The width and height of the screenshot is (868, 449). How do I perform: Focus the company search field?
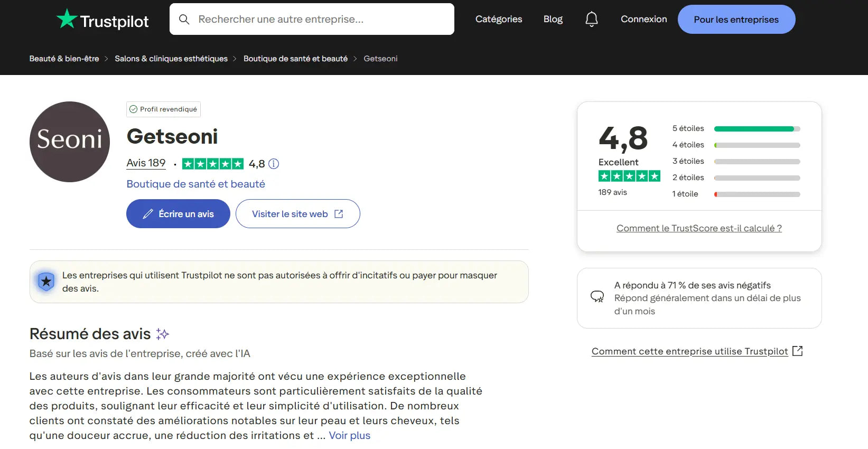coord(312,19)
